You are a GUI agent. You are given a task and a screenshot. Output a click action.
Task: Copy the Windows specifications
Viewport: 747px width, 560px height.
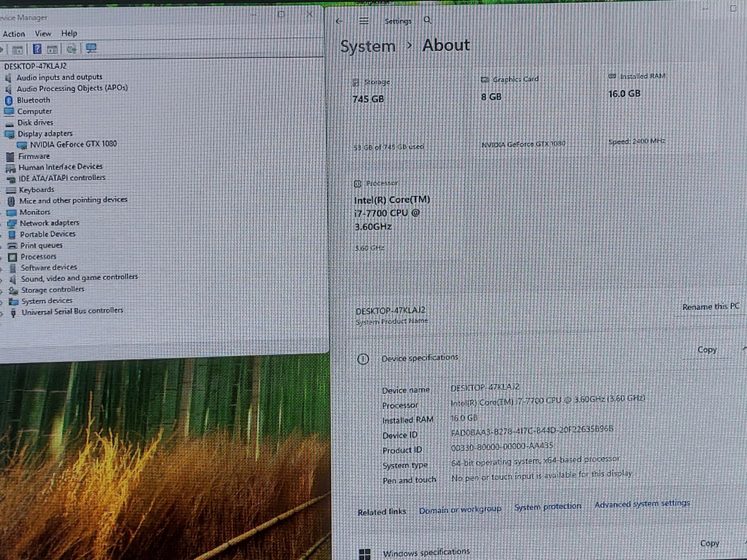pos(709,543)
